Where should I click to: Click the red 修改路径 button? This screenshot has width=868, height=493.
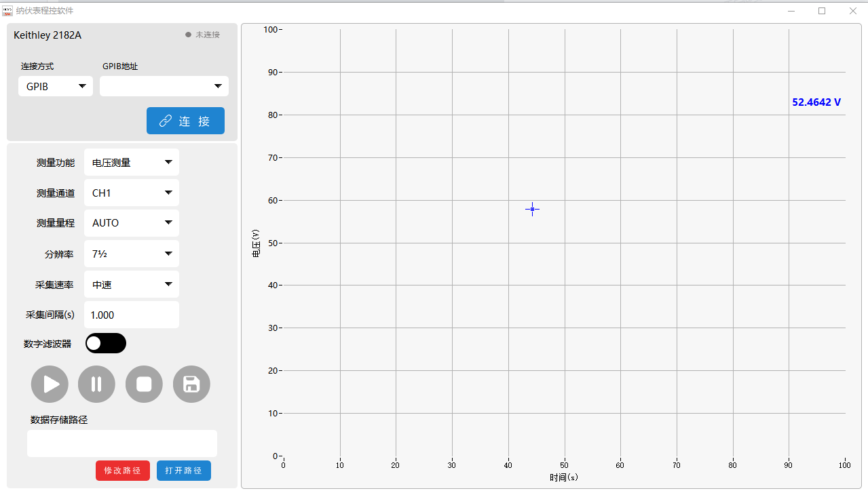tap(123, 471)
